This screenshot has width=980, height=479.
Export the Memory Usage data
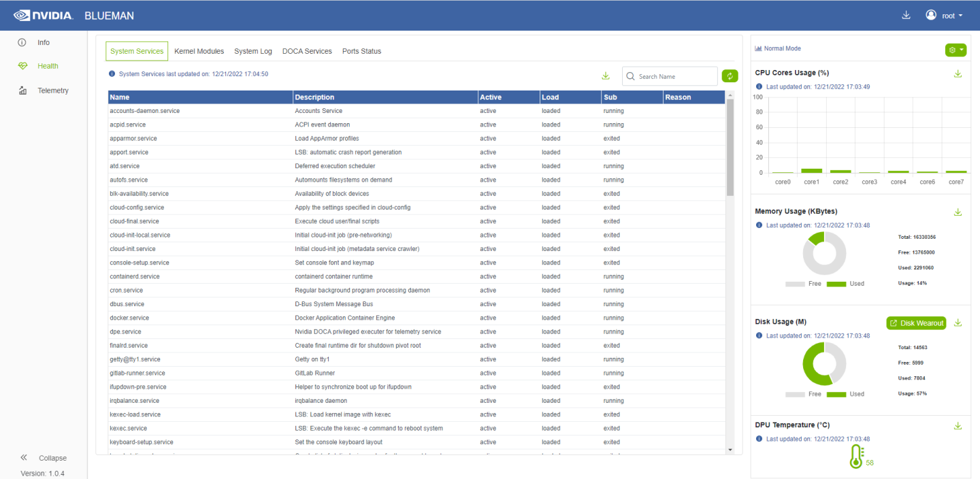[x=958, y=212]
